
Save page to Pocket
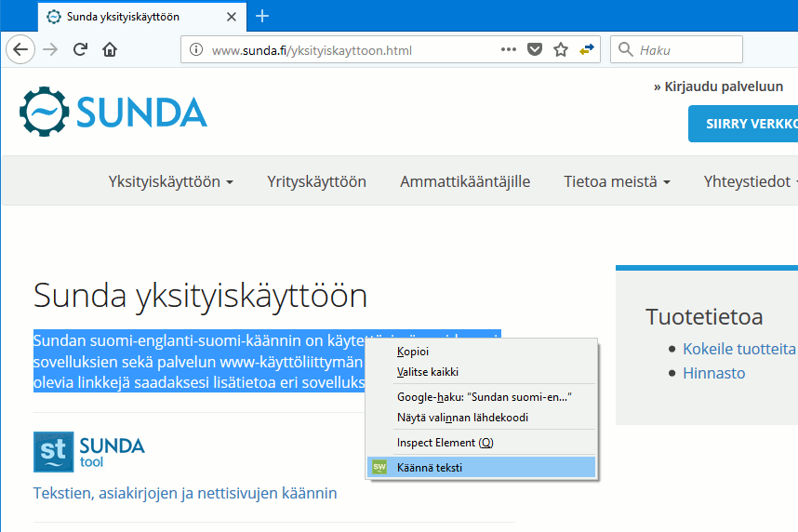535,49
